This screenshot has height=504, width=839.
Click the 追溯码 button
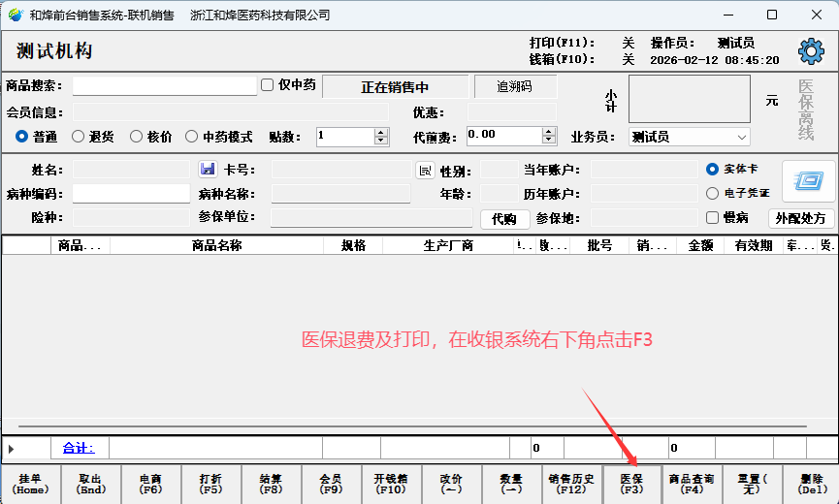point(514,86)
